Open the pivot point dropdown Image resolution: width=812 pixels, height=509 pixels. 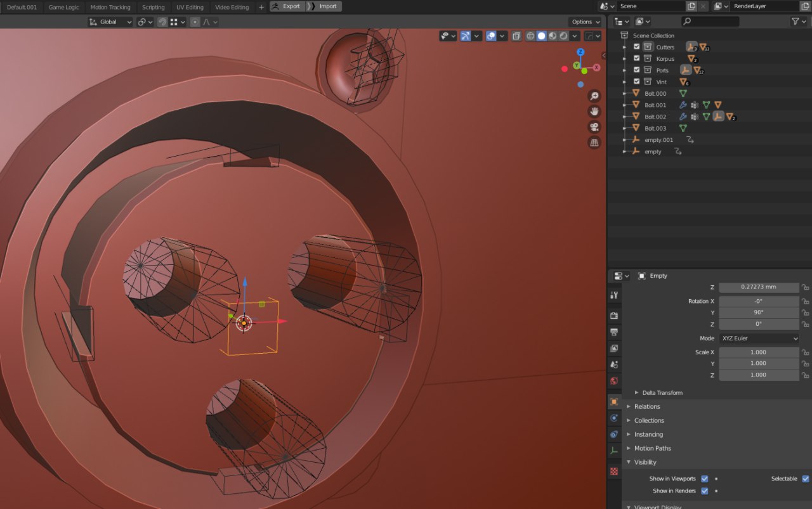coord(145,22)
